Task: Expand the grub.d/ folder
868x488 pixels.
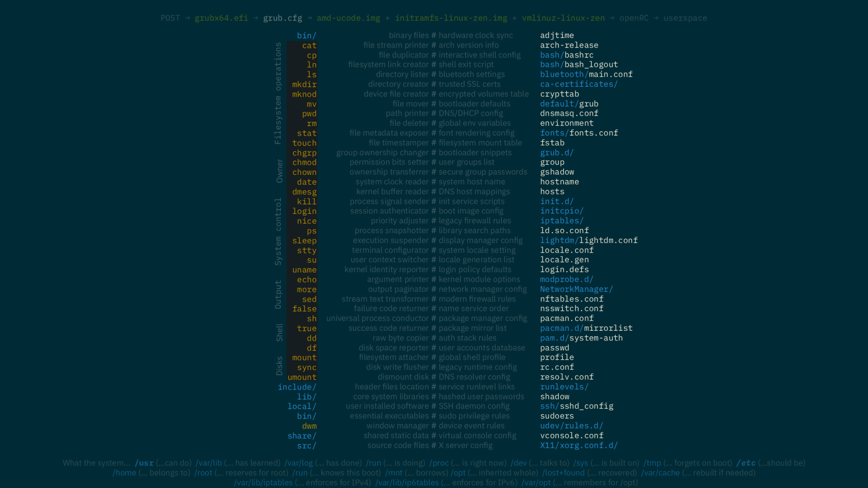Action: [x=557, y=152]
